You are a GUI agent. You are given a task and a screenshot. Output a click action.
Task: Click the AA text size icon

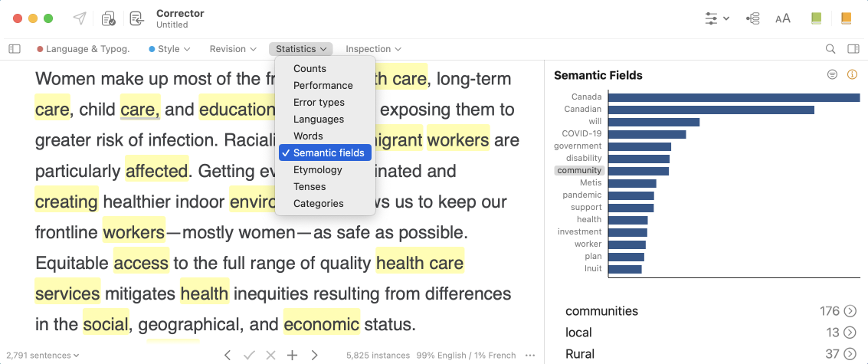783,18
